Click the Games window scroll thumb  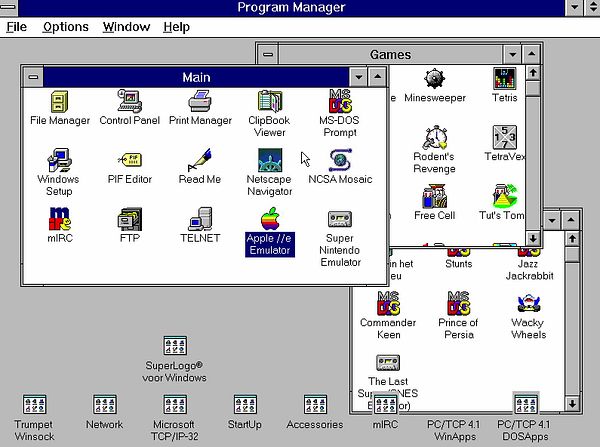[x=533, y=88]
